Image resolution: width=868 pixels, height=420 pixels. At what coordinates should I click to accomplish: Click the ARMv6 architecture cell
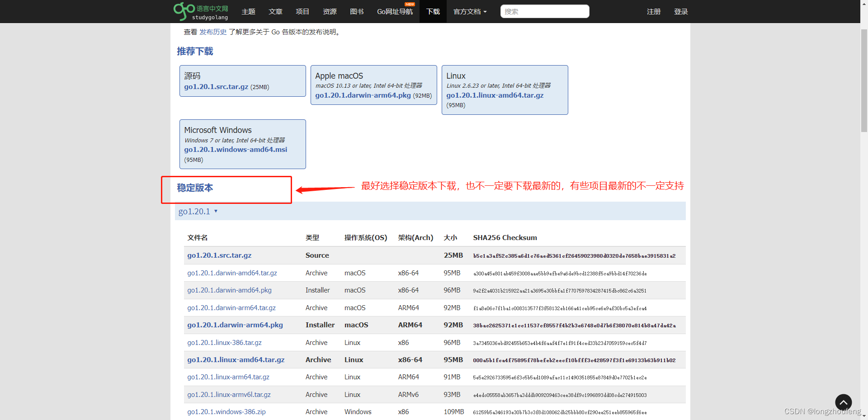point(408,394)
